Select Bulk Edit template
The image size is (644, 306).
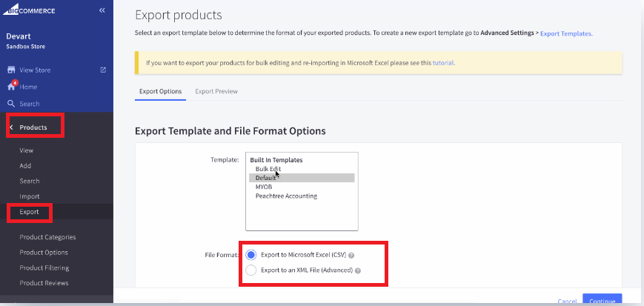[268, 169]
